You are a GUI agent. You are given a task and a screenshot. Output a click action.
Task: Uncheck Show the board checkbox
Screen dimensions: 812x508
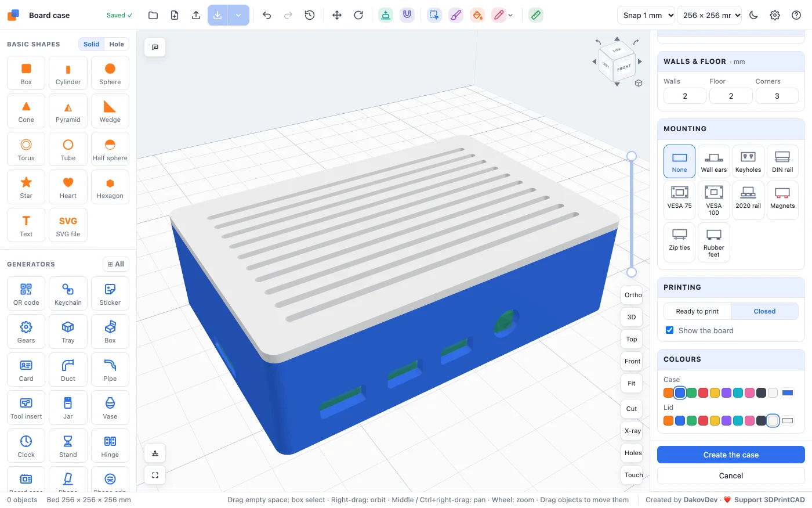tap(670, 330)
